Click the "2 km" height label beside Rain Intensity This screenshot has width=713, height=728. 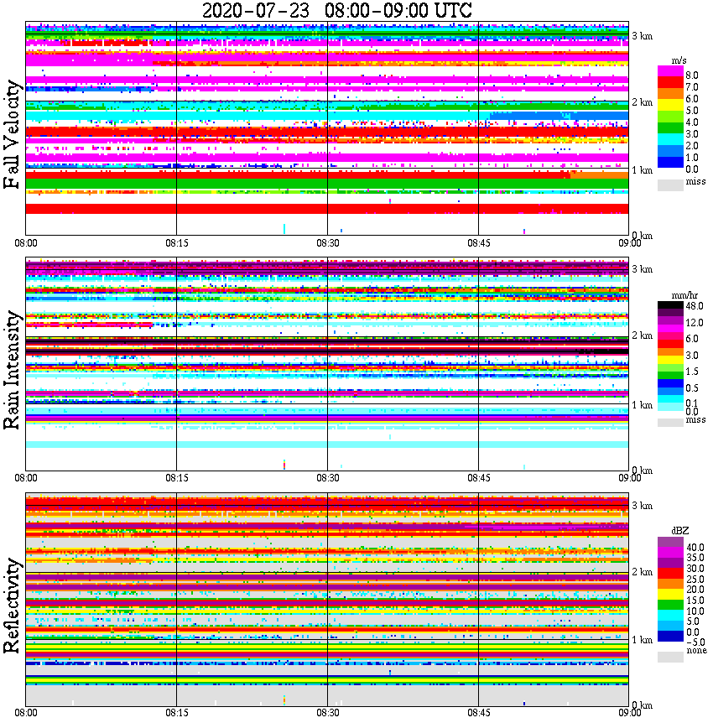pyautogui.click(x=643, y=335)
